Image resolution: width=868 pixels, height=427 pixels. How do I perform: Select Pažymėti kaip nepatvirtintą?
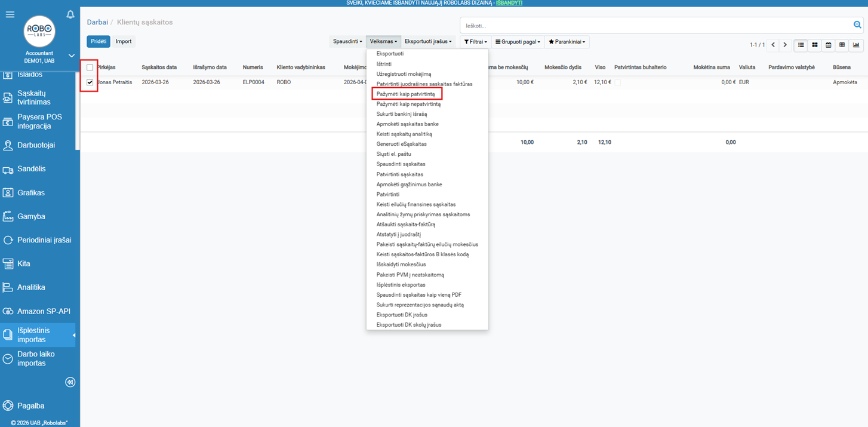click(x=408, y=104)
